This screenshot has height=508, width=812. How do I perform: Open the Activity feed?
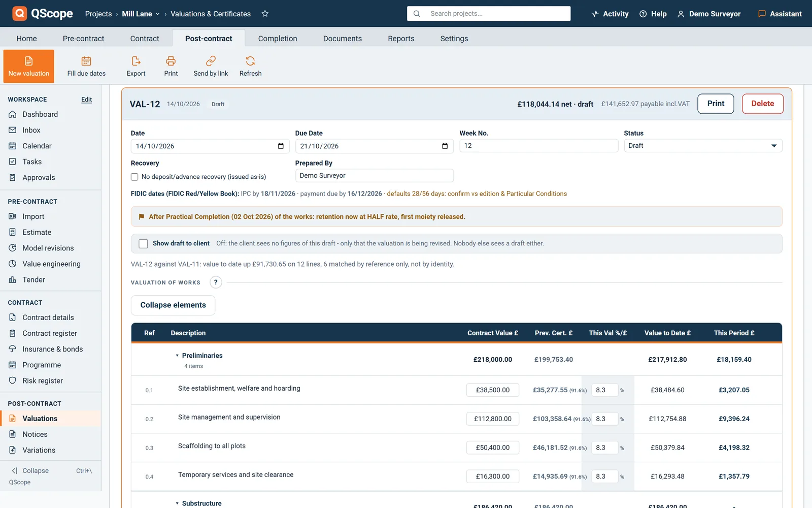(x=610, y=14)
